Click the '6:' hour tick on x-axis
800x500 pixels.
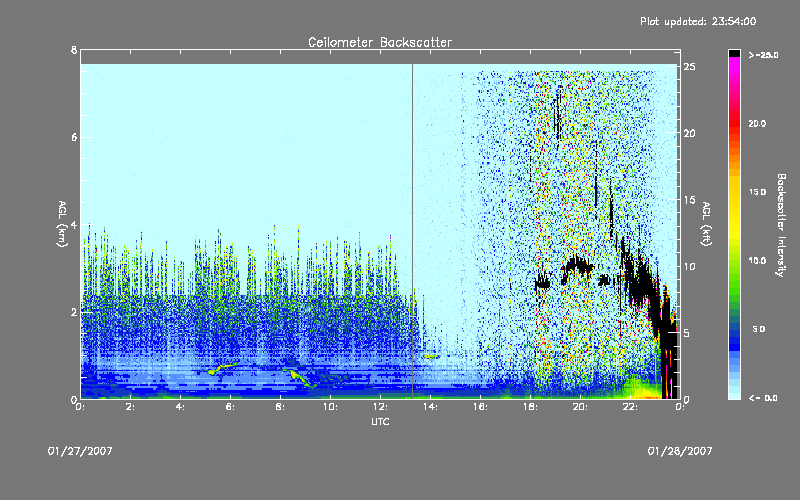pyautogui.click(x=230, y=407)
